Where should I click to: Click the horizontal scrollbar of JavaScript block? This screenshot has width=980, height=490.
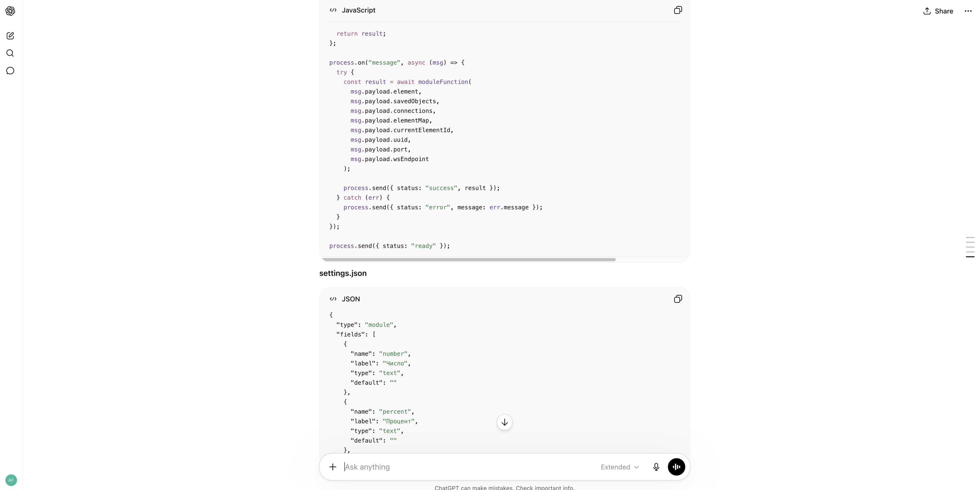468,260
